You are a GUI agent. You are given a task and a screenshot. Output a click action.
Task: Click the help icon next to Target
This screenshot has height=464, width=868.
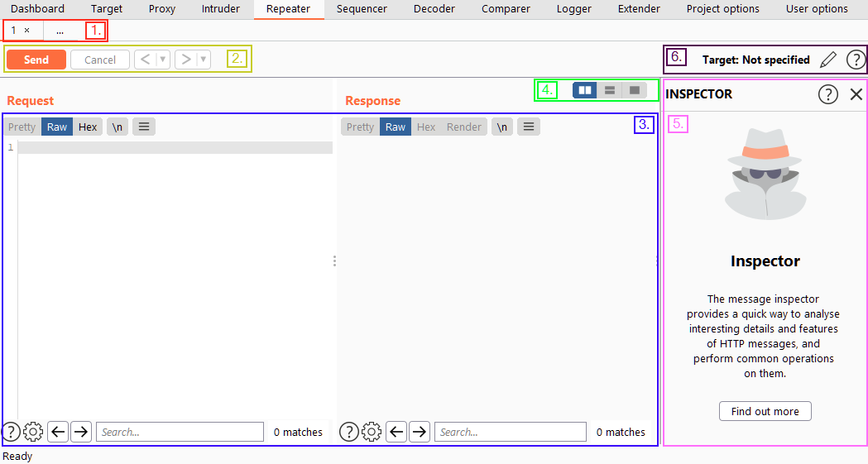pos(856,60)
